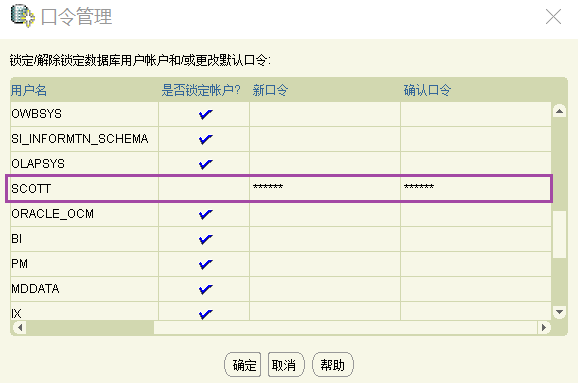Click new password cell for OLAPSYS

click(325, 164)
